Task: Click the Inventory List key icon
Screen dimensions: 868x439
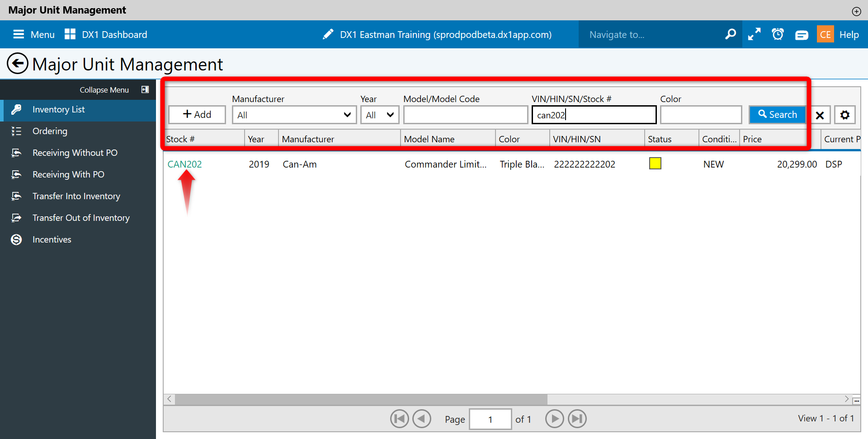Action: point(16,109)
